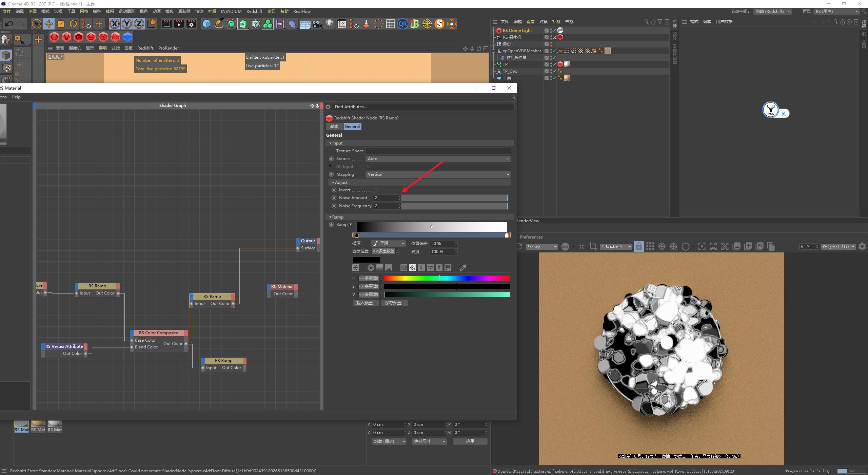Screen dimensions: 868x475
Task: Open the Mapping dropdown set to Vertical
Action: (x=437, y=174)
